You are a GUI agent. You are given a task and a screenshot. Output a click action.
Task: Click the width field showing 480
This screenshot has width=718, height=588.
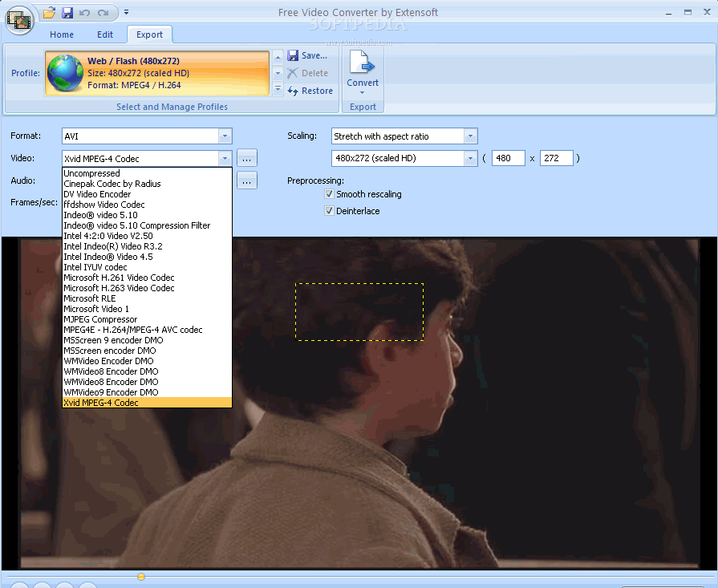[x=509, y=158]
